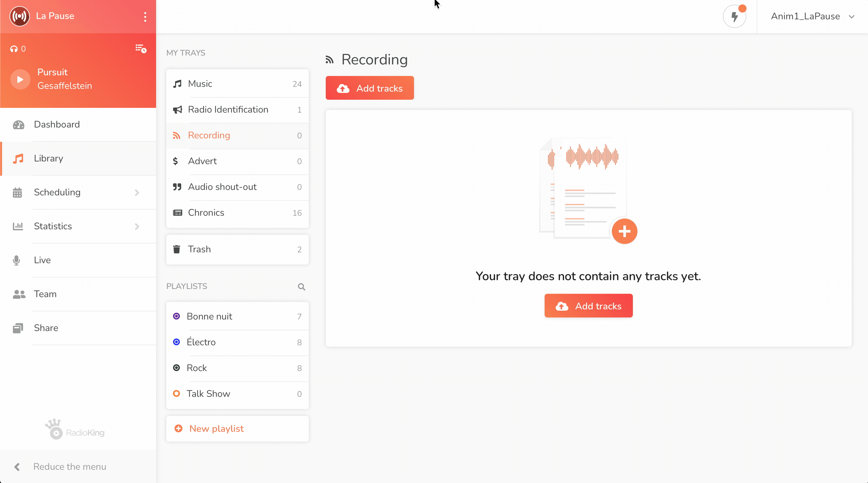Open the scheduled queue list icon
Image resolution: width=868 pixels, height=483 pixels.
tap(141, 49)
